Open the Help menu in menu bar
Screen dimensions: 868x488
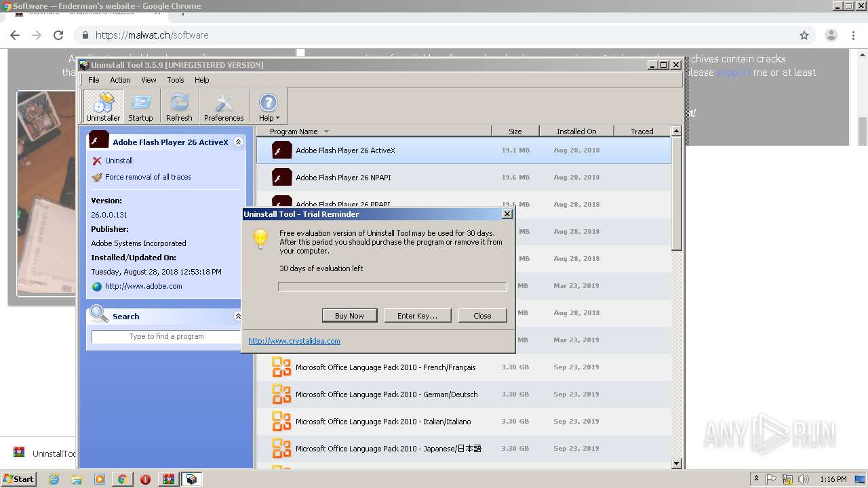point(202,80)
